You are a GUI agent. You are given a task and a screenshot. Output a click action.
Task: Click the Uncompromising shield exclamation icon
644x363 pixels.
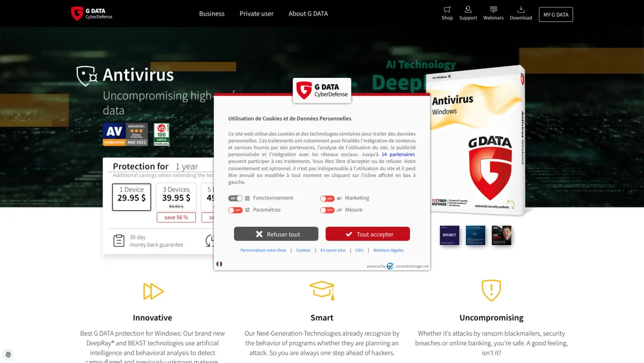(x=491, y=290)
